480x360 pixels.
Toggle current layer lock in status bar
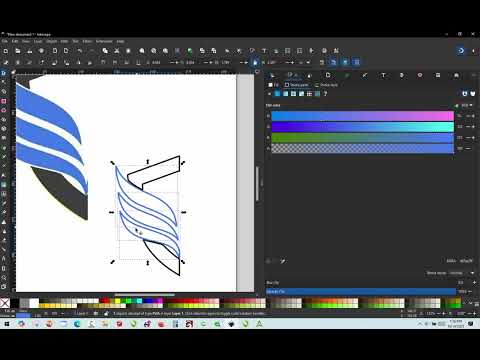(x=106, y=314)
